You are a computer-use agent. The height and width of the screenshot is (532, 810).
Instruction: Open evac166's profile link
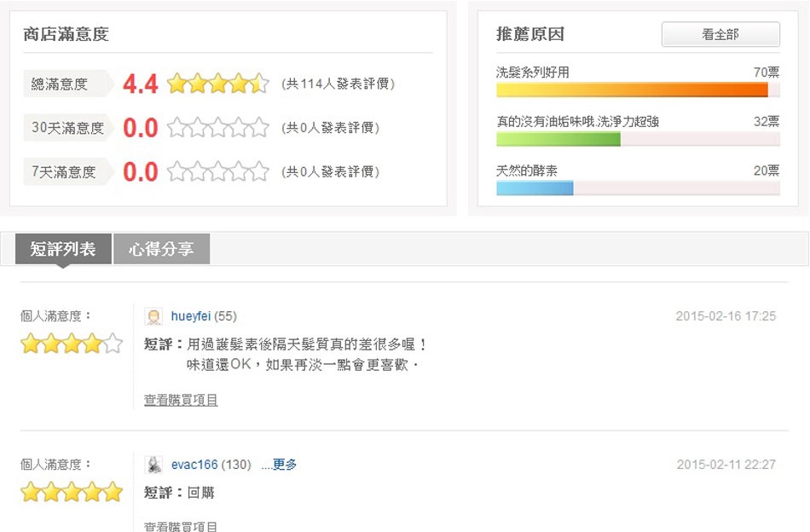(x=194, y=465)
